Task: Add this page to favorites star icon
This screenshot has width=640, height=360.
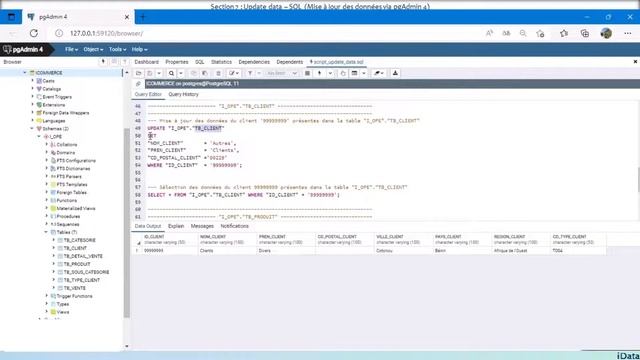Action: [x=540, y=33]
